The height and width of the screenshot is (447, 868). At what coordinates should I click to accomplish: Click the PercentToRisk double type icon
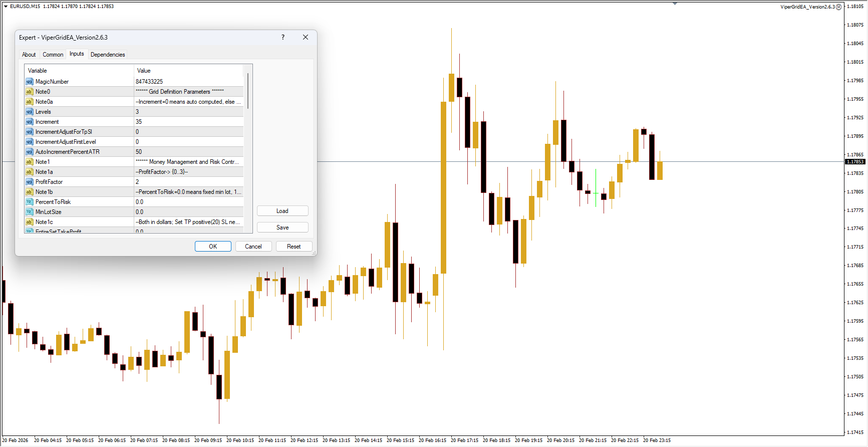[29, 202]
